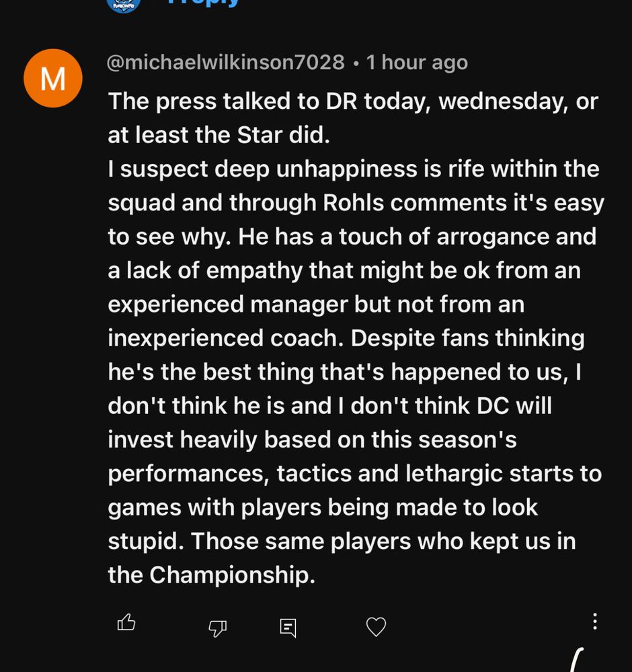Open the '1 hour ago' timestamp link

(417, 62)
